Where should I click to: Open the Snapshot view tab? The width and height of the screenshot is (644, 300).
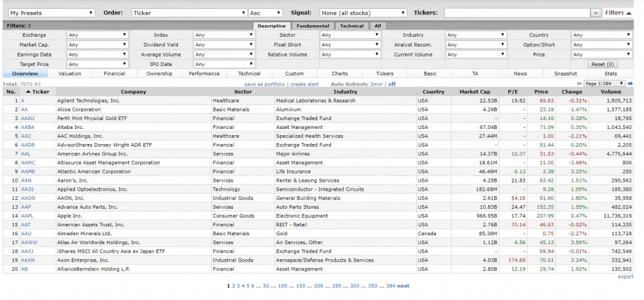coord(565,74)
